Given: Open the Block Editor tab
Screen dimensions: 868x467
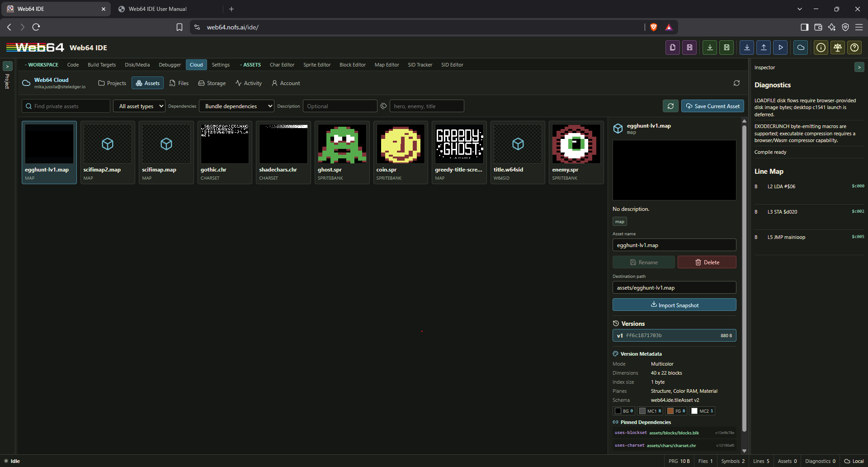Looking at the screenshot, I should pyautogui.click(x=353, y=65).
